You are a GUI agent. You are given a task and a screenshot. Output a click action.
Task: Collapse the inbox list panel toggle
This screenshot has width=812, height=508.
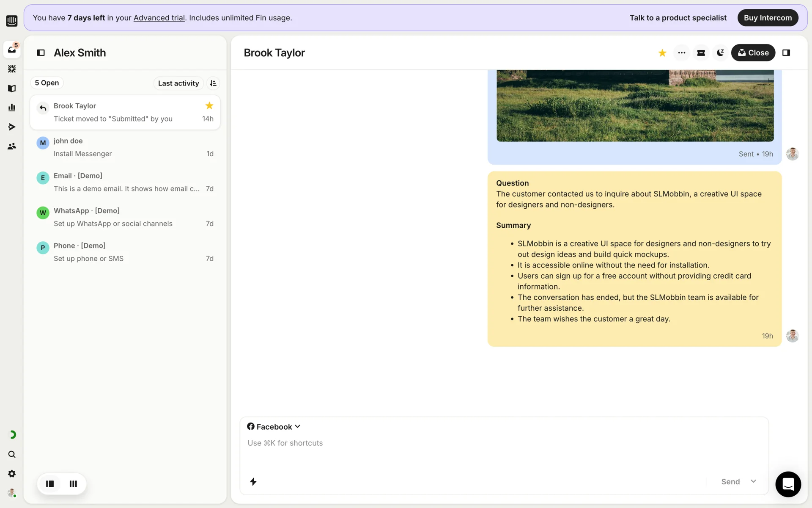coord(41,52)
